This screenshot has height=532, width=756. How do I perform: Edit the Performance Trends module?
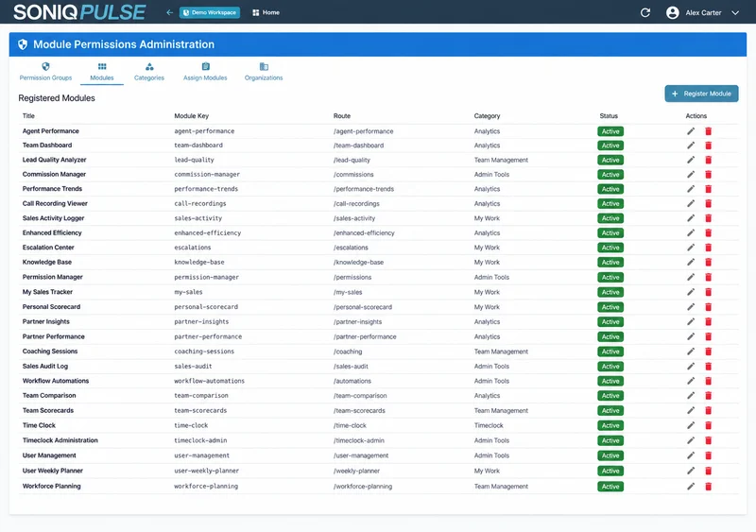click(691, 189)
